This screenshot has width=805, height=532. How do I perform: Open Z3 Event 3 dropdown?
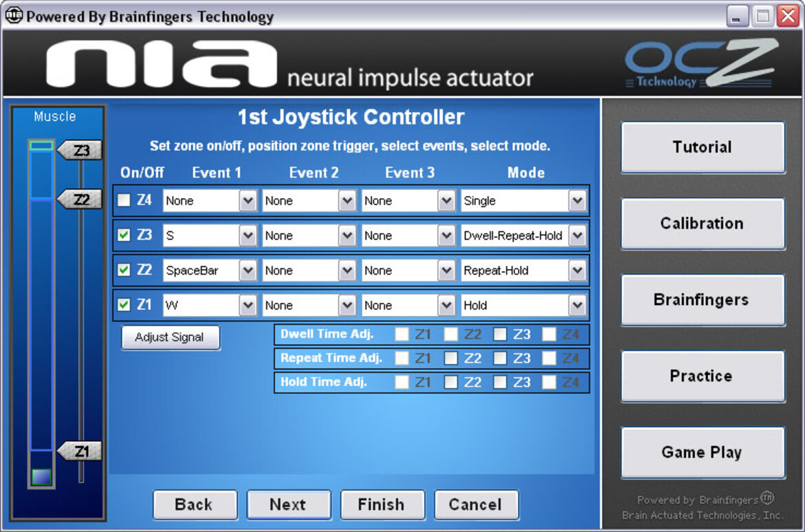(x=408, y=235)
